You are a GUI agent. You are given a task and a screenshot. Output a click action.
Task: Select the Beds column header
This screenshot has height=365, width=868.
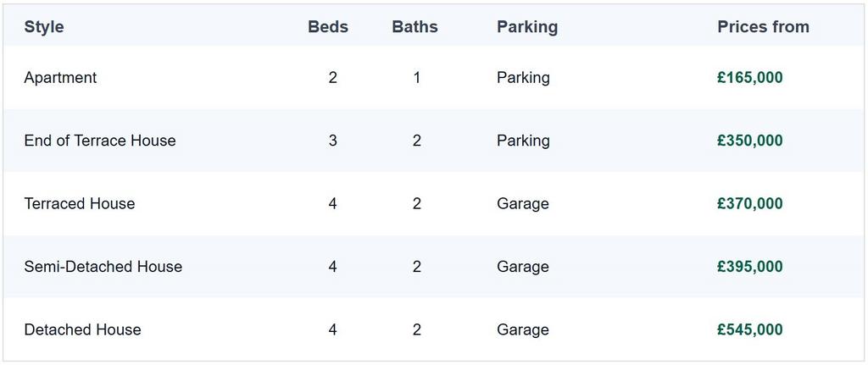(328, 26)
